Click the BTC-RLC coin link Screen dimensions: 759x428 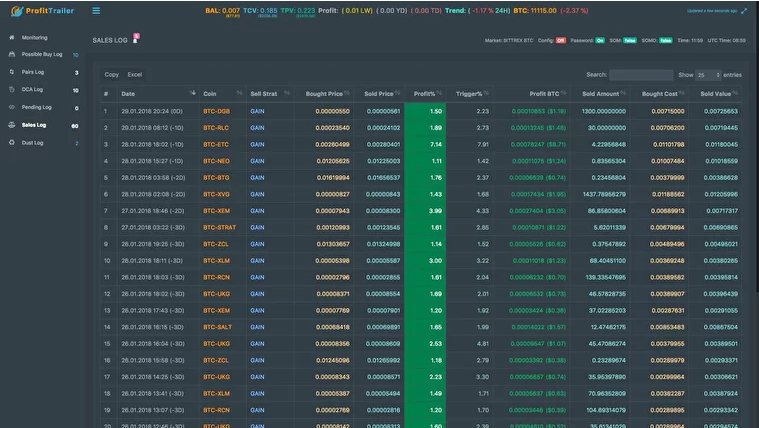coord(216,128)
